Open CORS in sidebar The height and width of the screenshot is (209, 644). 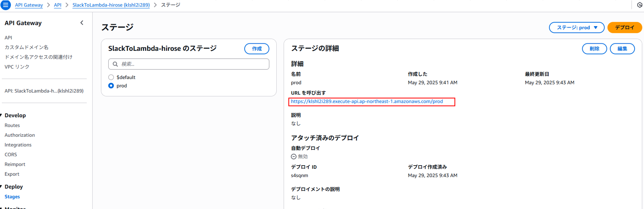point(11,155)
